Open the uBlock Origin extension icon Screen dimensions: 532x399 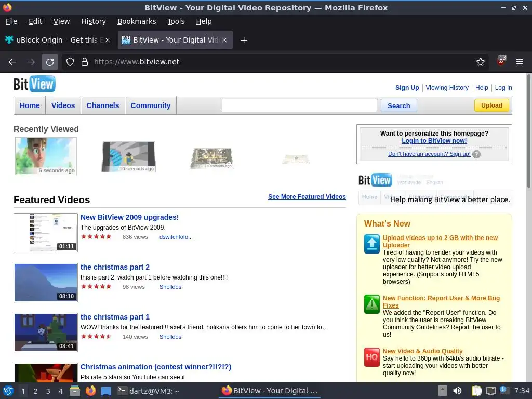pos(501,61)
